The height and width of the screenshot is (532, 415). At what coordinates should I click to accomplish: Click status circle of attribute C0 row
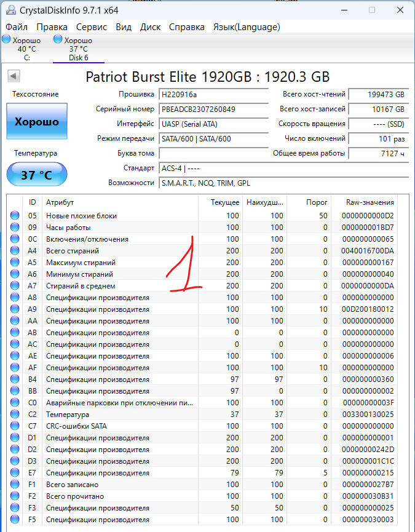[15, 402]
